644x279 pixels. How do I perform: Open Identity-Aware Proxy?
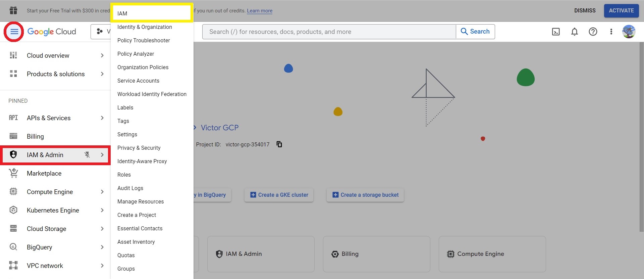(152, 161)
